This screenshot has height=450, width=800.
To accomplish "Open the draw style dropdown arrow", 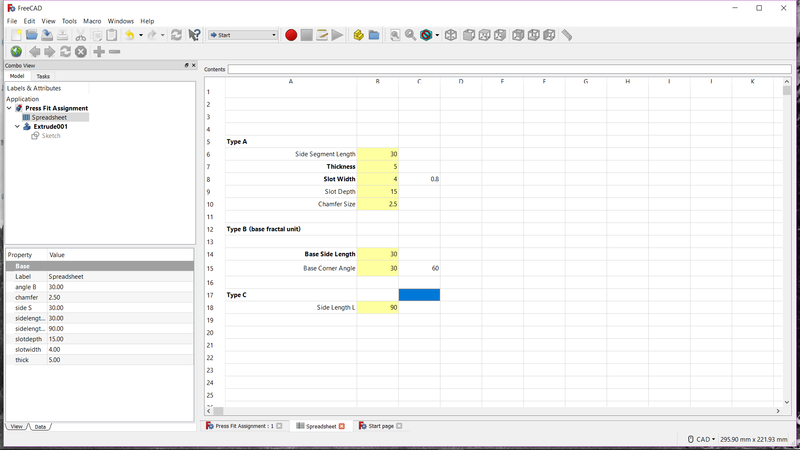I will (x=437, y=35).
